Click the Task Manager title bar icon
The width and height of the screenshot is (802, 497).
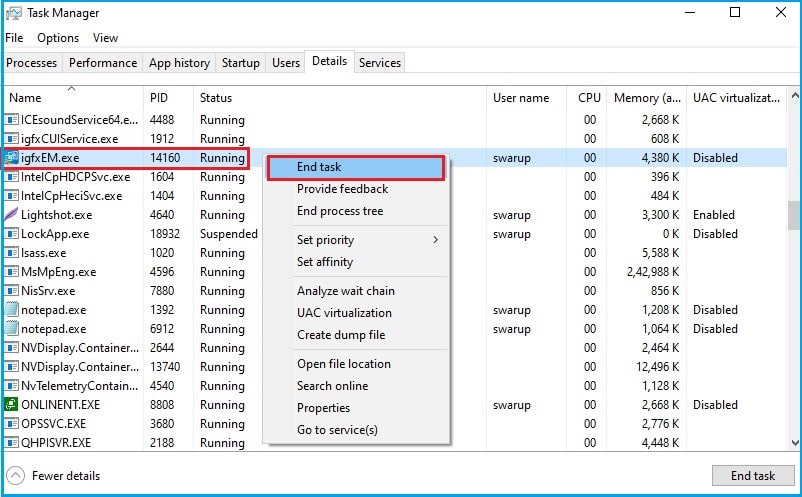14,13
